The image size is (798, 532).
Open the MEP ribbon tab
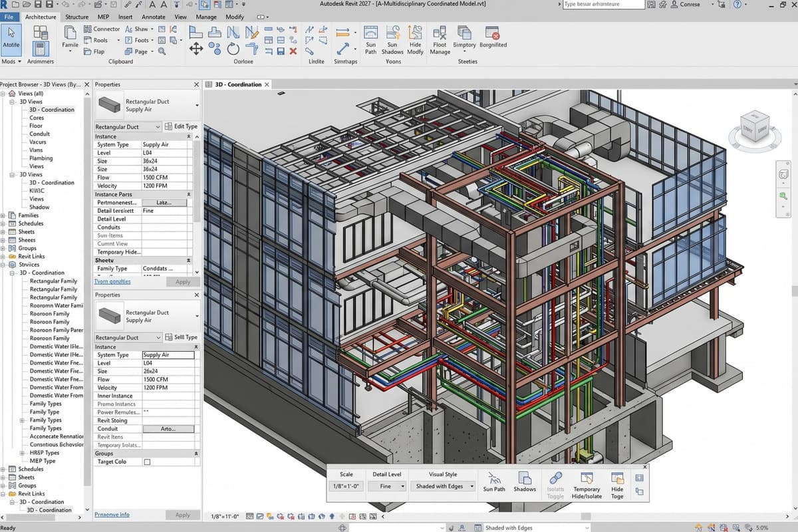103,17
